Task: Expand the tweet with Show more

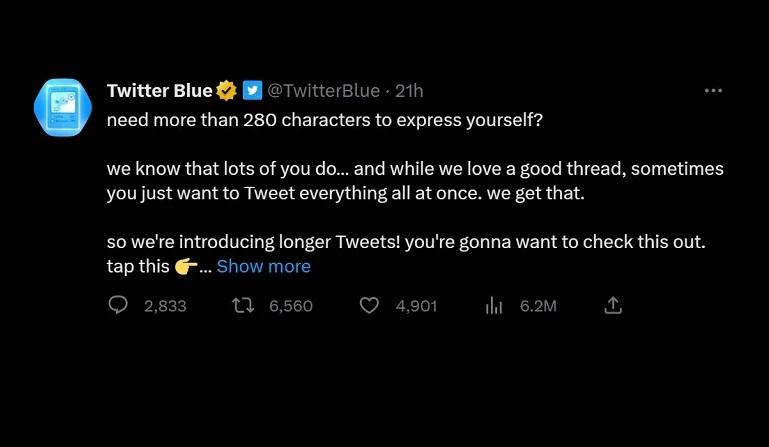Action: coord(263,266)
